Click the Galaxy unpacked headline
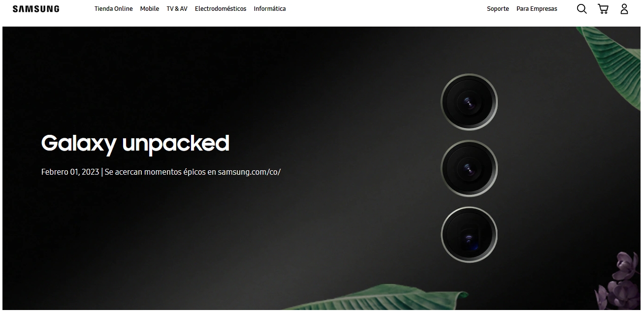The height and width of the screenshot is (312, 644). pyautogui.click(x=135, y=143)
